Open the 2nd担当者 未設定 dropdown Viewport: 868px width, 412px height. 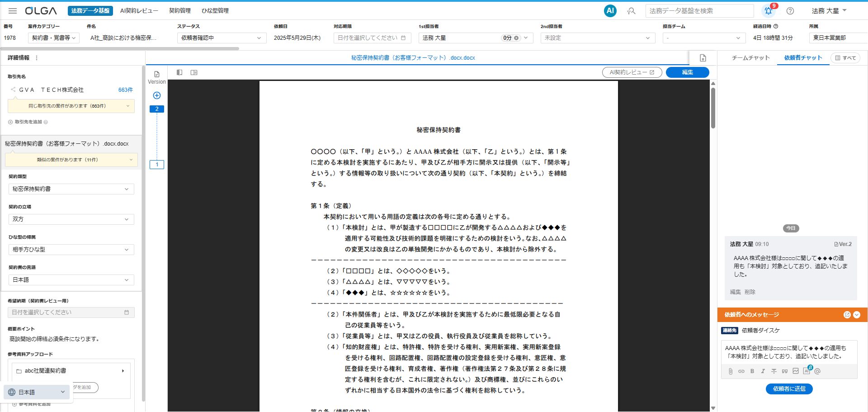click(598, 38)
